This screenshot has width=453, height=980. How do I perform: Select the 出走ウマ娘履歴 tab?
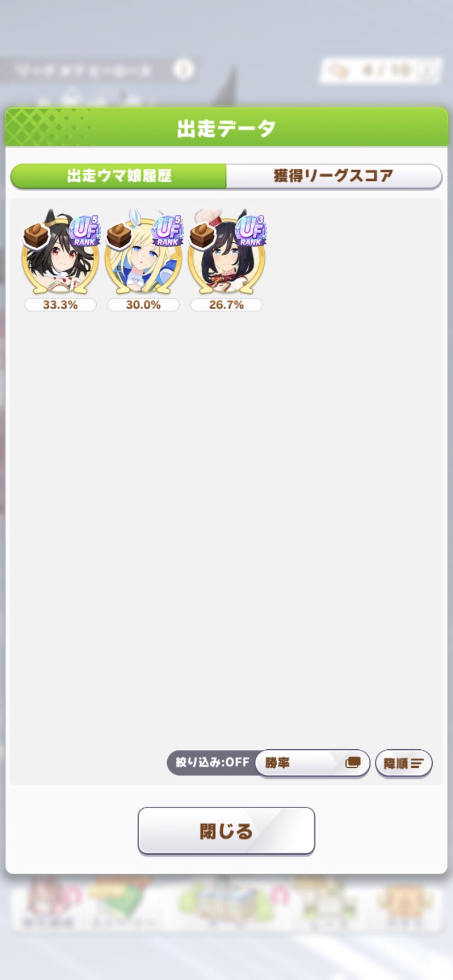pos(119,176)
